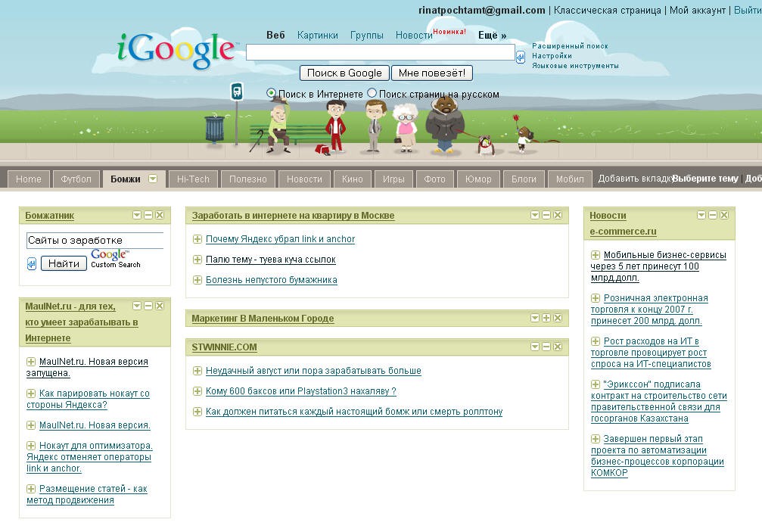Expand the Розничная электронная торговля news item
This screenshot has width=762, height=532.
[x=596, y=298]
